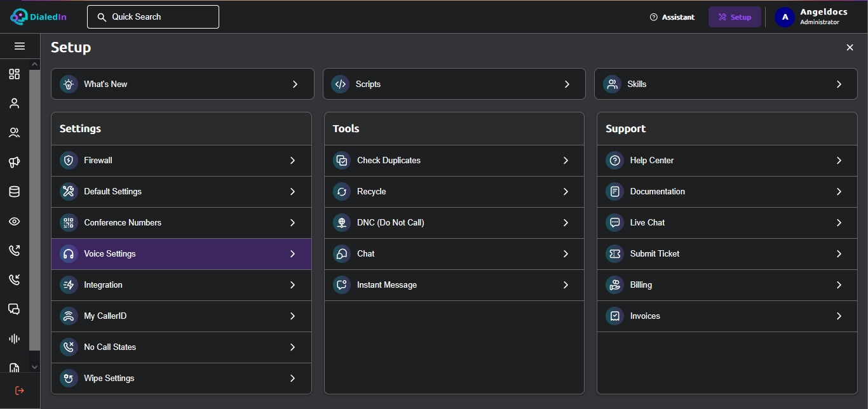Expand the Default Settings chevron
Viewport: 868px width, 409px height.
(292, 192)
